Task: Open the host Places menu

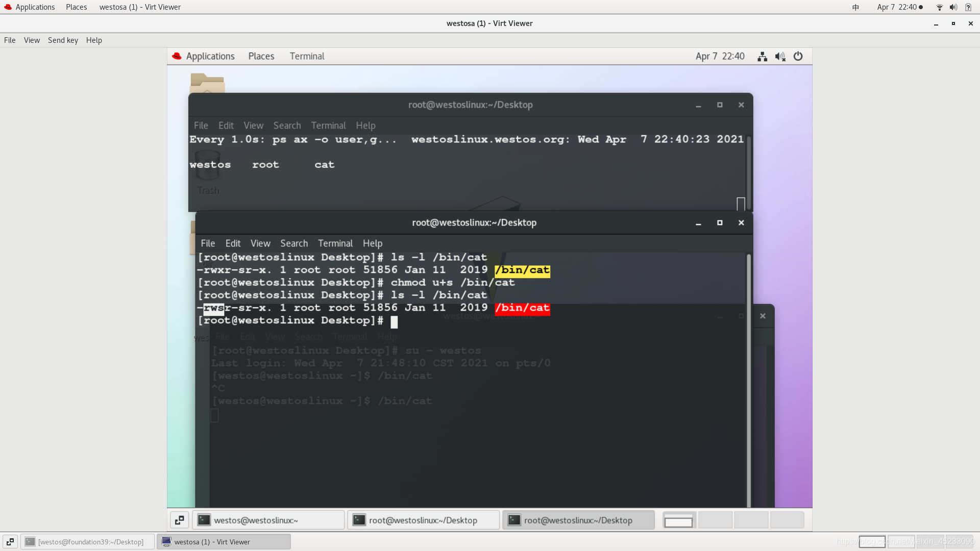Action: [76, 7]
